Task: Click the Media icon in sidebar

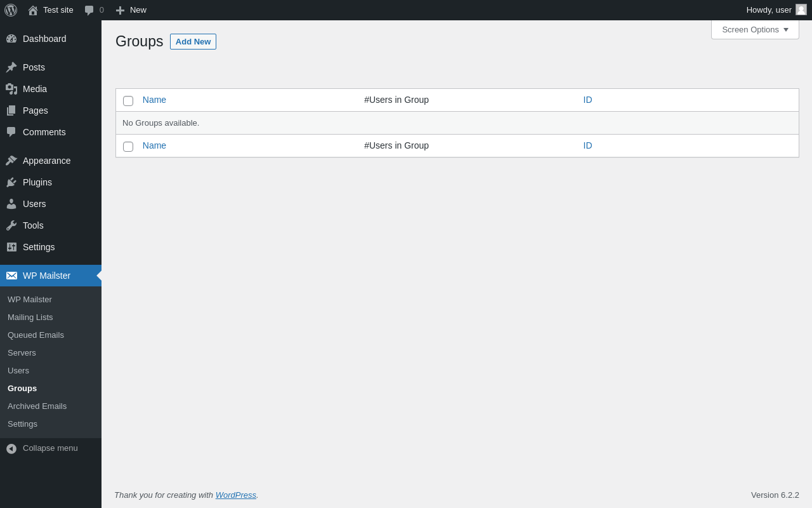Action: pos(11,89)
